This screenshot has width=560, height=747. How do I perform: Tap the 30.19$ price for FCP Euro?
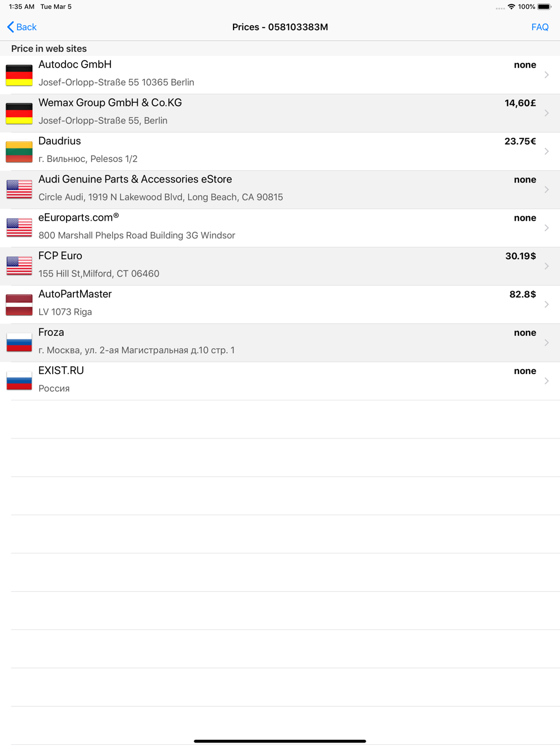coord(520,256)
